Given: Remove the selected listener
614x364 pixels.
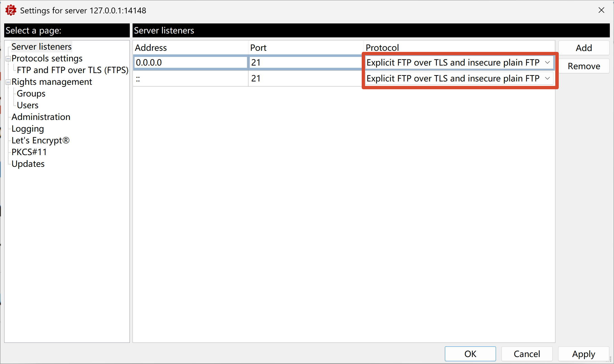Looking at the screenshot, I should pyautogui.click(x=584, y=66).
